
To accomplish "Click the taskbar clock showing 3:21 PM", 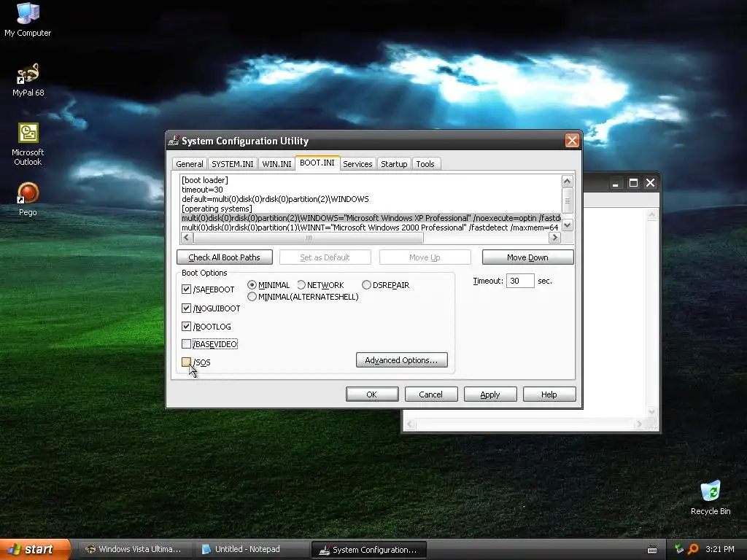I will pyautogui.click(x=719, y=549).
